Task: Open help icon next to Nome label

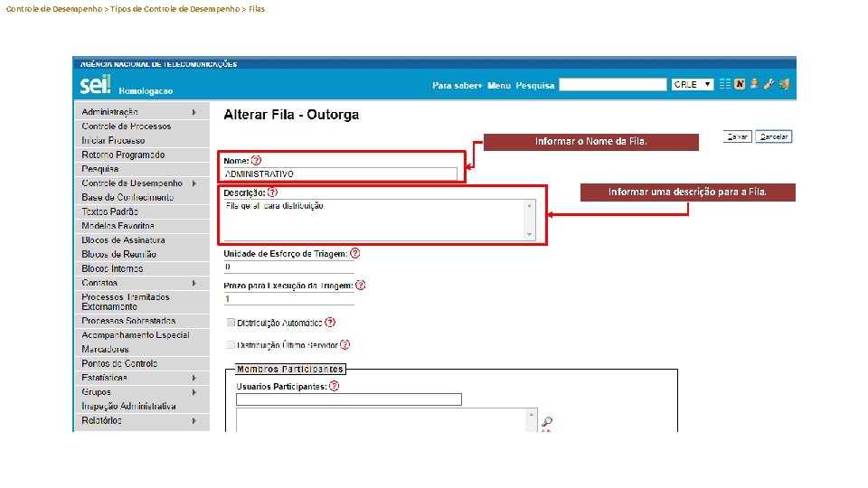Action: [256, 161]
